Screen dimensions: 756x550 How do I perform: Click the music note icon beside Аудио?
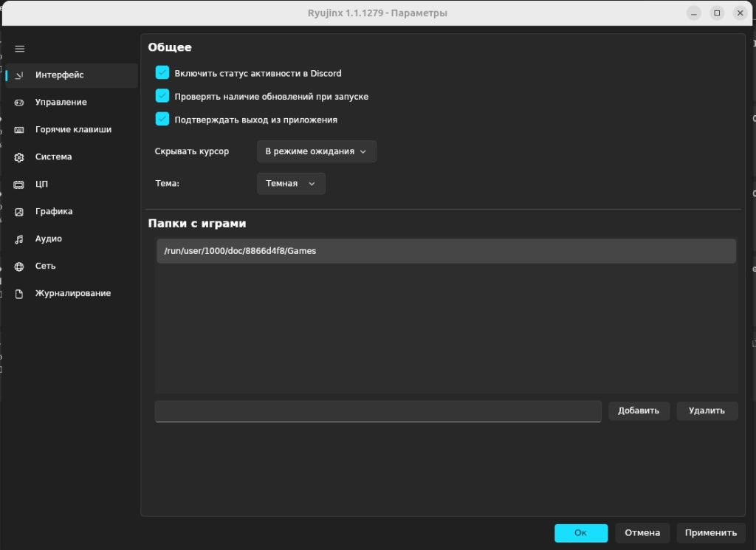pyautogui.click(x=19, y=239)
